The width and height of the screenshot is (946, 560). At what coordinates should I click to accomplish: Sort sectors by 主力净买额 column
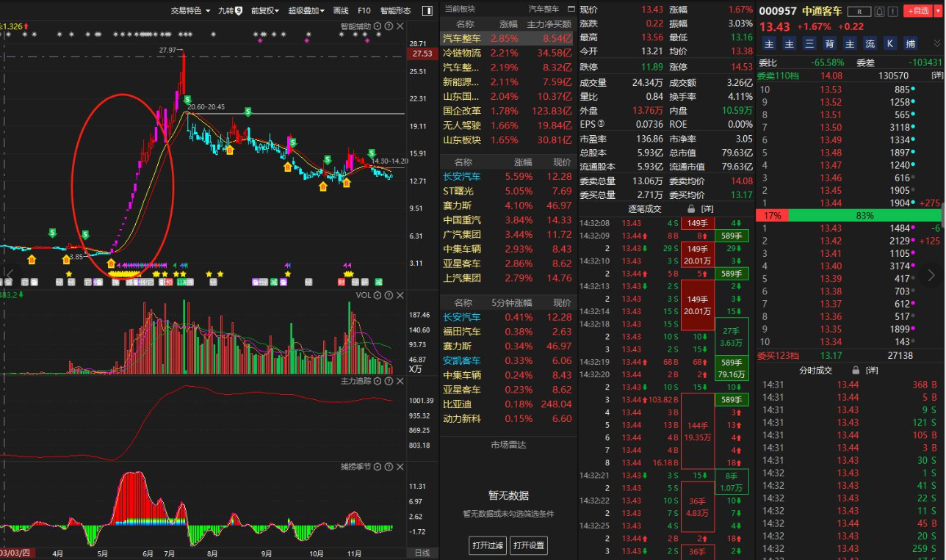(x=549, y=24)
